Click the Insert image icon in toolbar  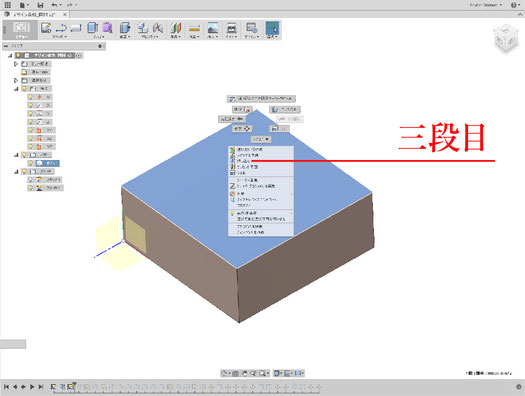tap(213, 28)
